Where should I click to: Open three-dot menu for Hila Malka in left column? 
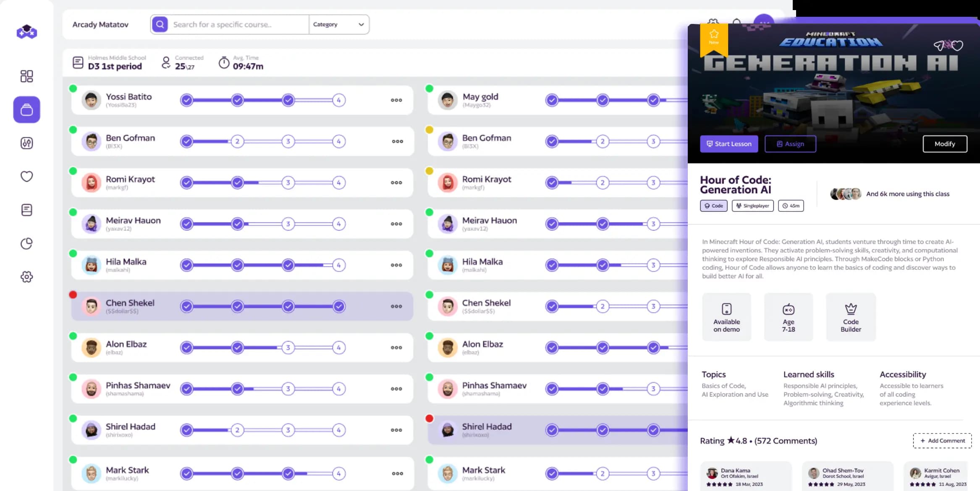pyautogui.click(x=396, y=265)
